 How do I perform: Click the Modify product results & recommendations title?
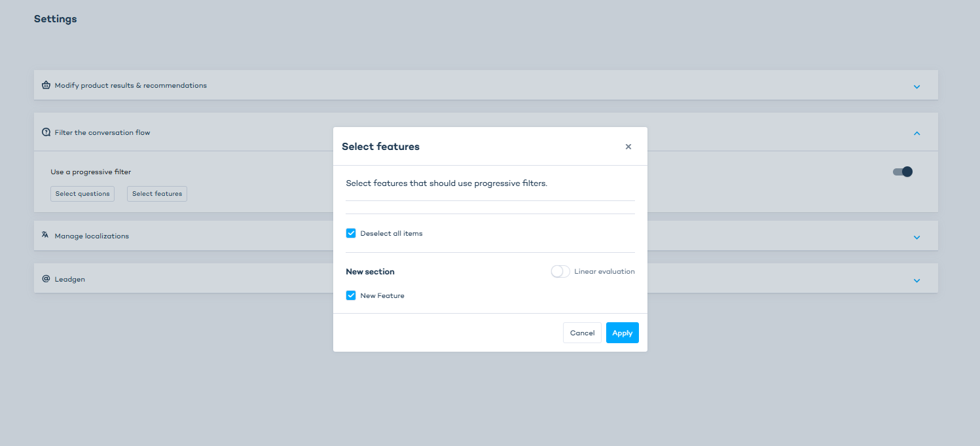[131, 85]
